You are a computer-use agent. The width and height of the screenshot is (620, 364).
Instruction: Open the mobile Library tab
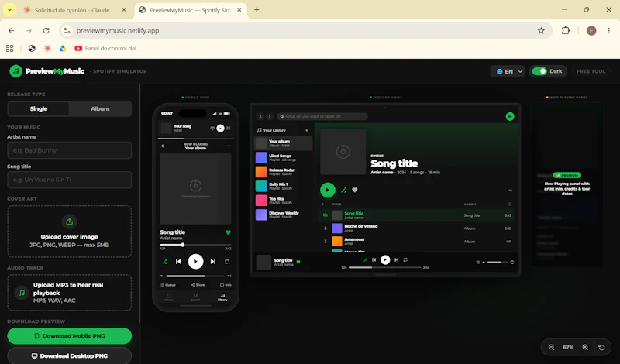[222, 297]
